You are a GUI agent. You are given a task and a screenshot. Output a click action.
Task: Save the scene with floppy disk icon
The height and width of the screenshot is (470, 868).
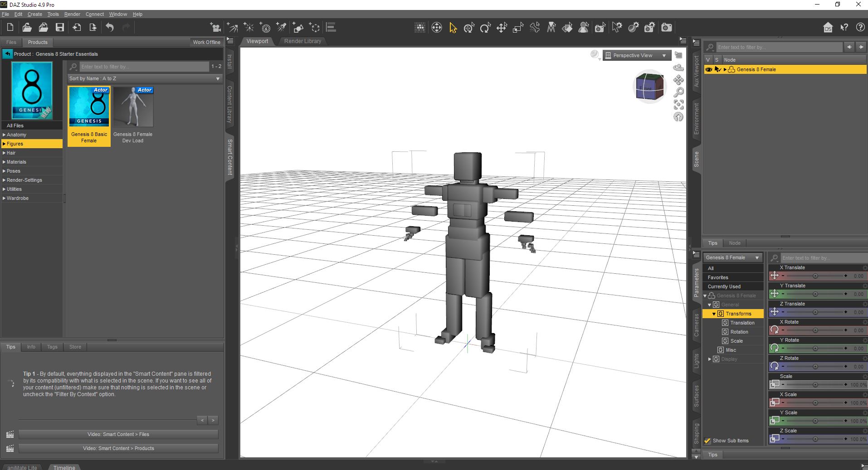pos(60,27)
